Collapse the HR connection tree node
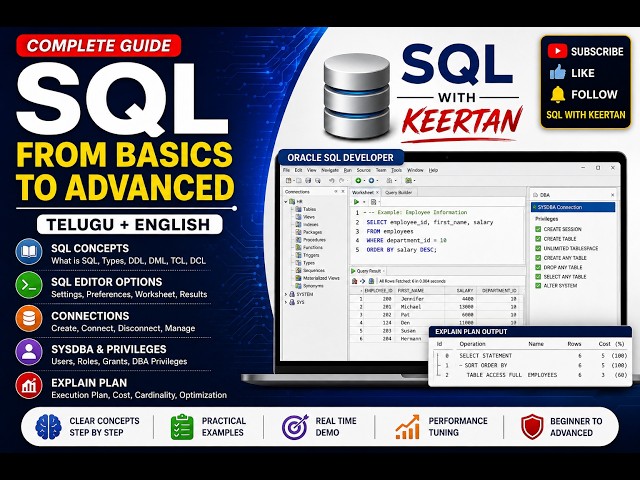The image size is (640, 480). pyautogui.click(x=286, y=202)
